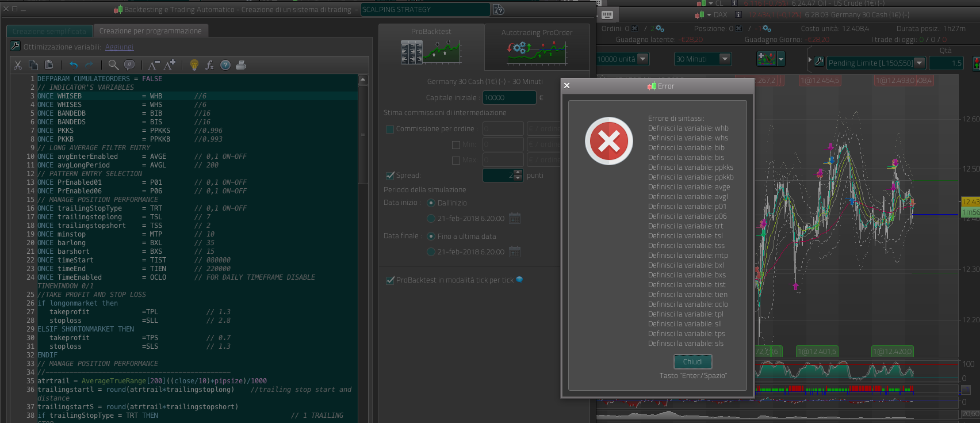This screenshot has height=423, width=980.
Task: Cancel orders using X icon beside Ordini
Action: tap(635, 28)
